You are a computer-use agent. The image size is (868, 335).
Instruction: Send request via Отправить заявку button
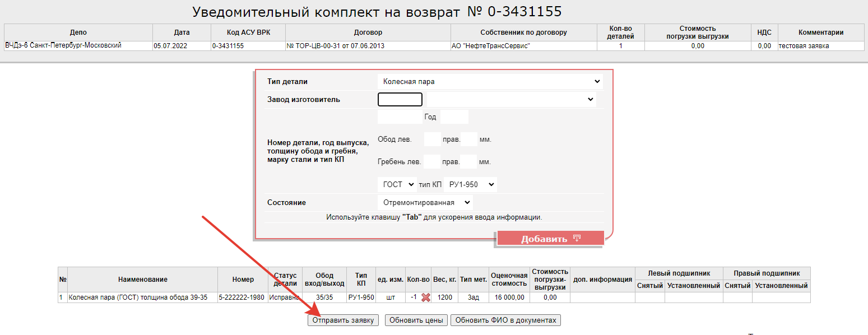pyautogui.click(x=344, y=320)
